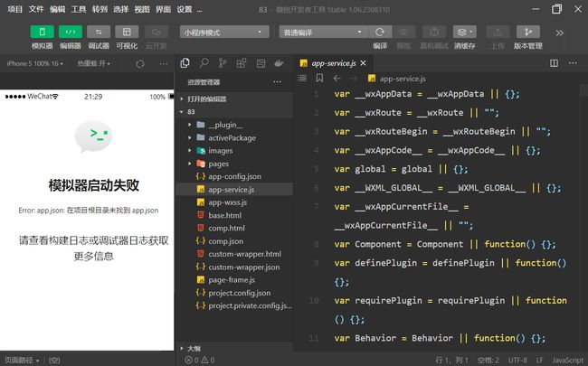Click app-service.js breadcrumb
This screenshot has width=588, height=366.
click(x=397, y=79)
